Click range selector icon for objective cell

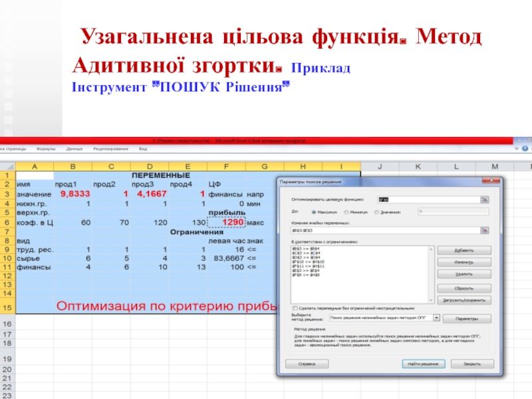click(x=484, y=199)
